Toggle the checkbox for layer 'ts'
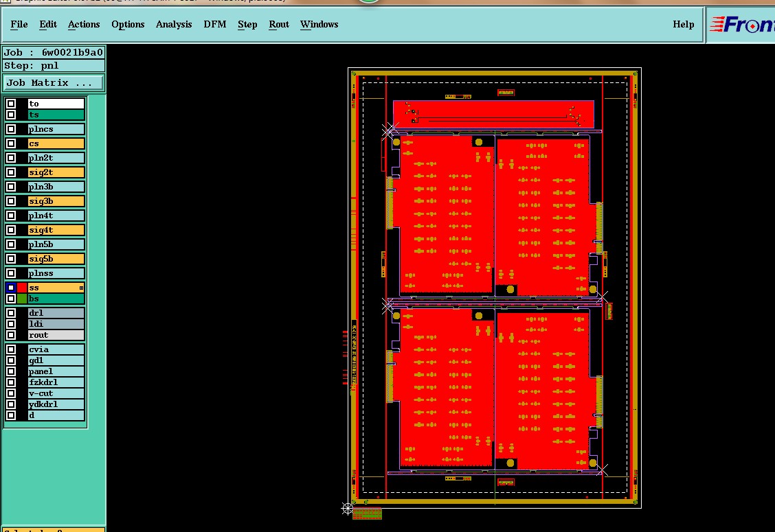Screen dimensions: 775x532 pos(11,115)
